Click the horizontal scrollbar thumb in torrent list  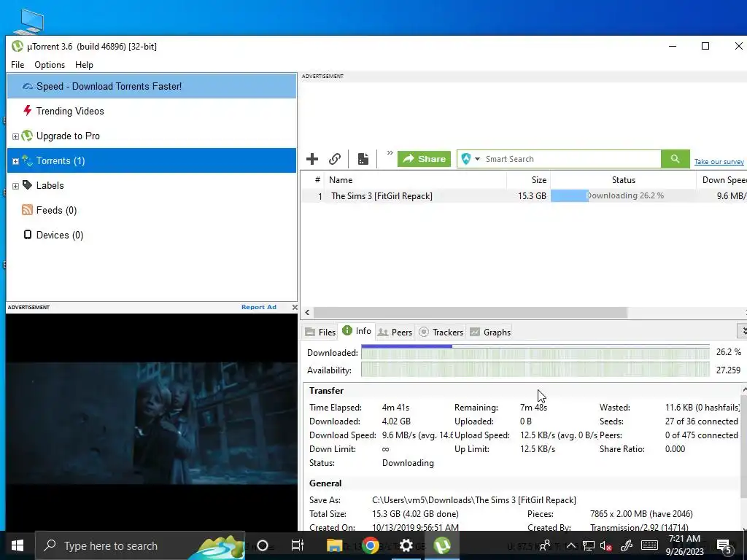click(x=470, y=312)
